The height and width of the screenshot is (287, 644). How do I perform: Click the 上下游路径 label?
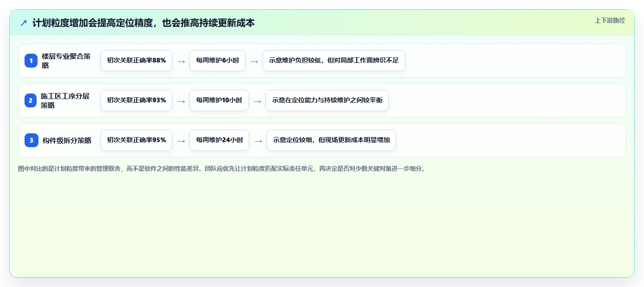[x=610, y=20]
